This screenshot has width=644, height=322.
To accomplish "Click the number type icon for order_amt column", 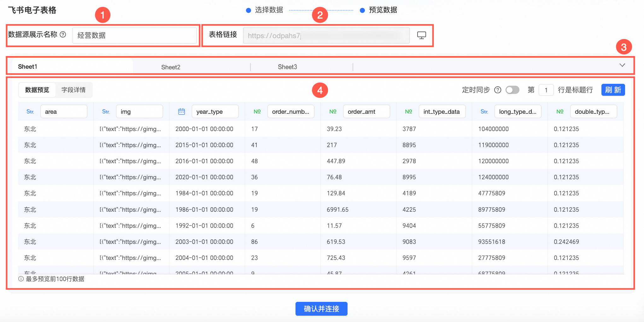I will pyautogui.click(x=333, y=112).
